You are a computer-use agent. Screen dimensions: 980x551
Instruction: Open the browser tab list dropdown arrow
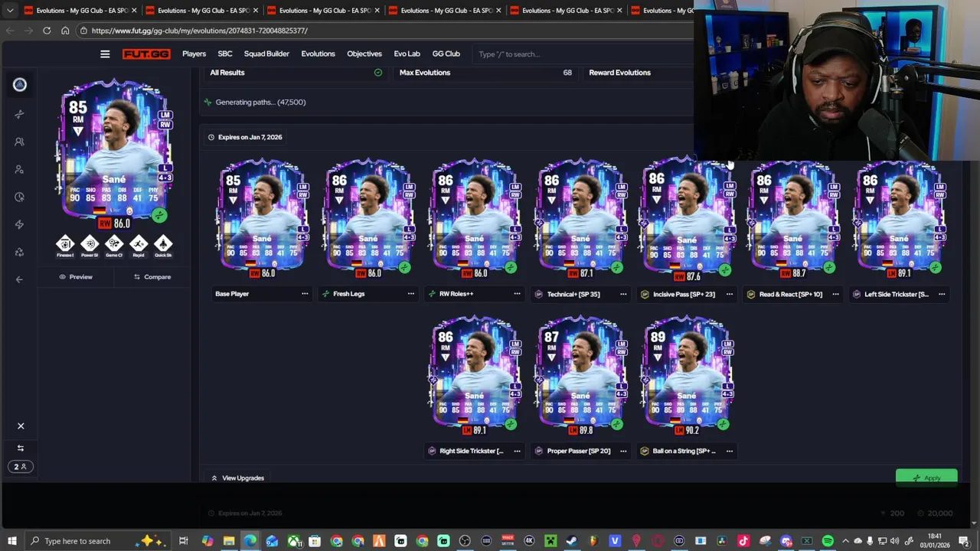coord(10,11)
